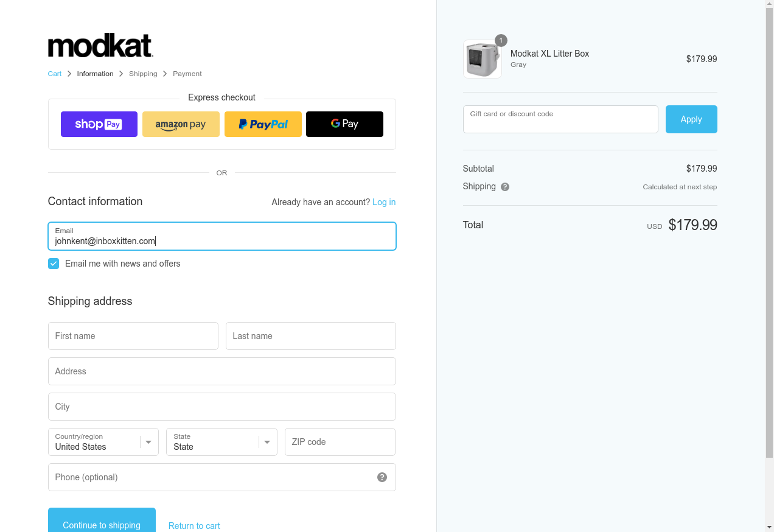Screen dimensions: 774x532
Task: Click the Log in link
Action: tap(384, 202)
